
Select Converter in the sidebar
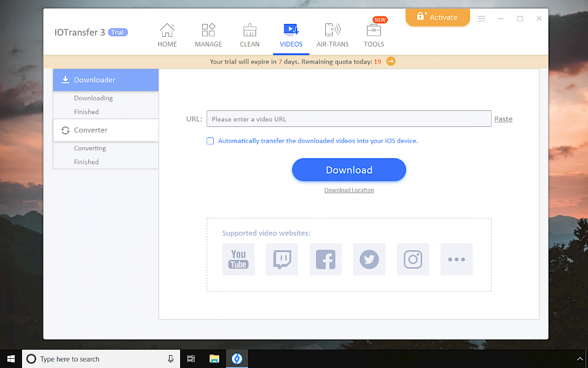coord(106,130)
